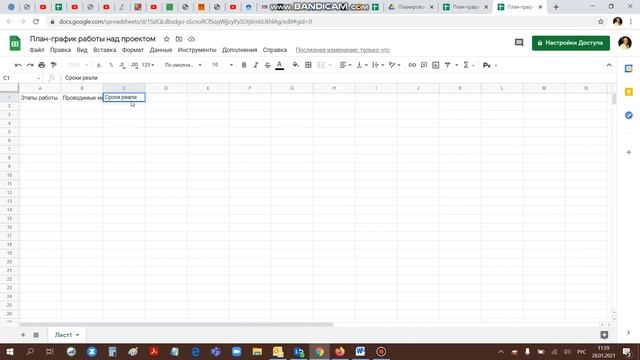View the cloud save status icon

point(191,39)
